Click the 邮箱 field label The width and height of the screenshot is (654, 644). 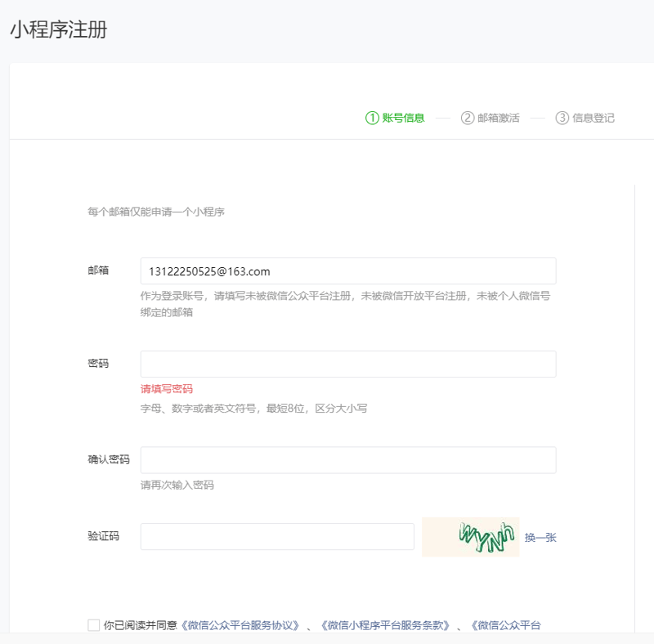pos(98,271)
